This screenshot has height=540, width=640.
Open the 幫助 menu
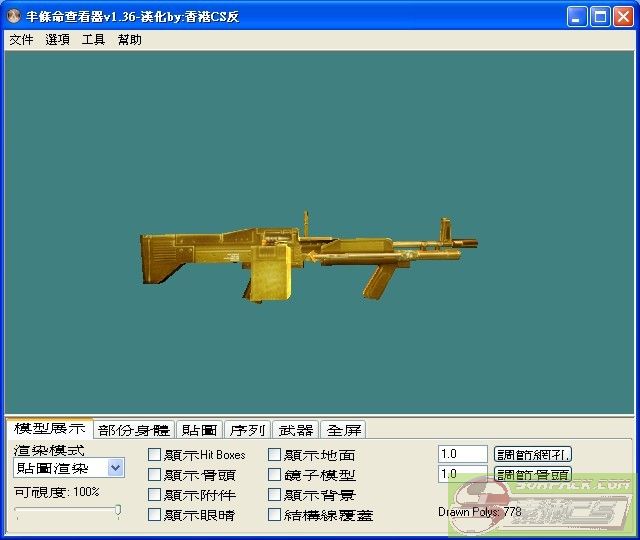[129, 40]
